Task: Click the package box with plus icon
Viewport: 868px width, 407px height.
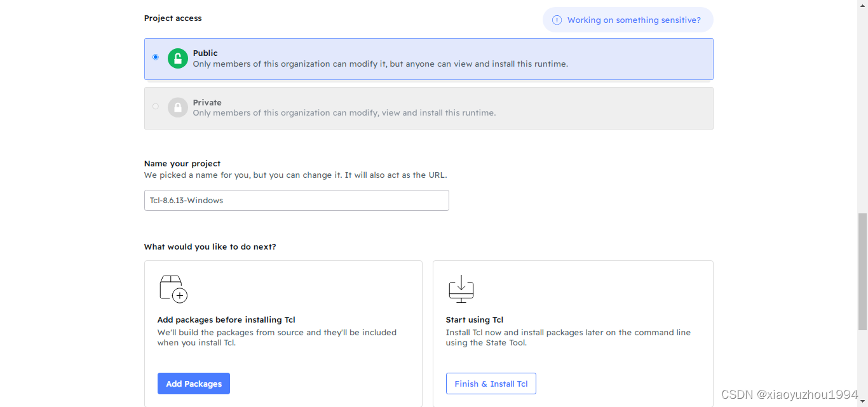Action: pyautogui.click(x=173, y=290)
